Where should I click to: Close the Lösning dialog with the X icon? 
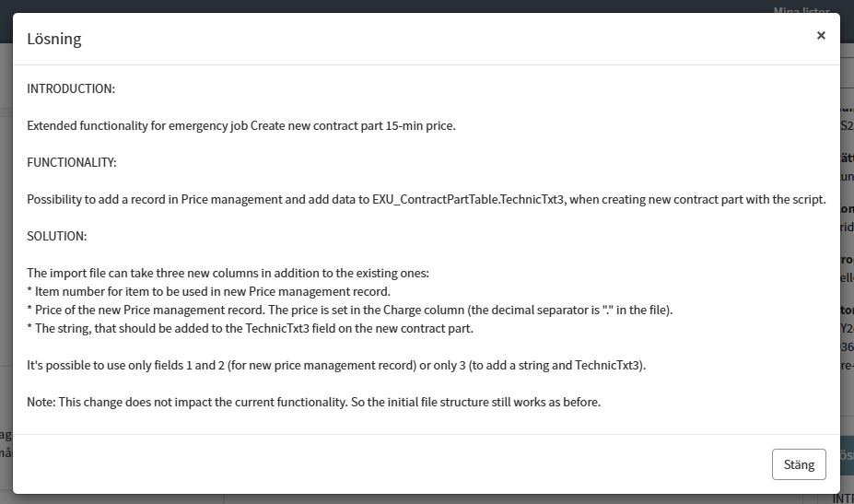pyautogui.click(x=821, y=36)
